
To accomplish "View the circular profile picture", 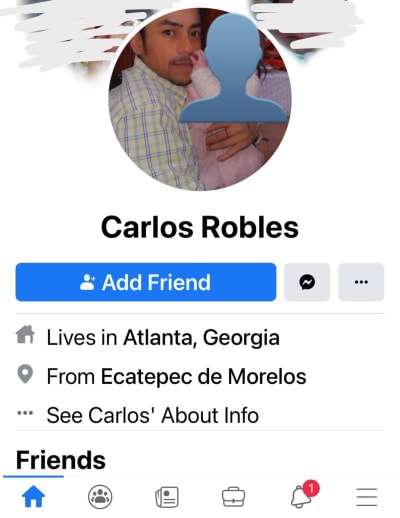I will pos(200,99).
